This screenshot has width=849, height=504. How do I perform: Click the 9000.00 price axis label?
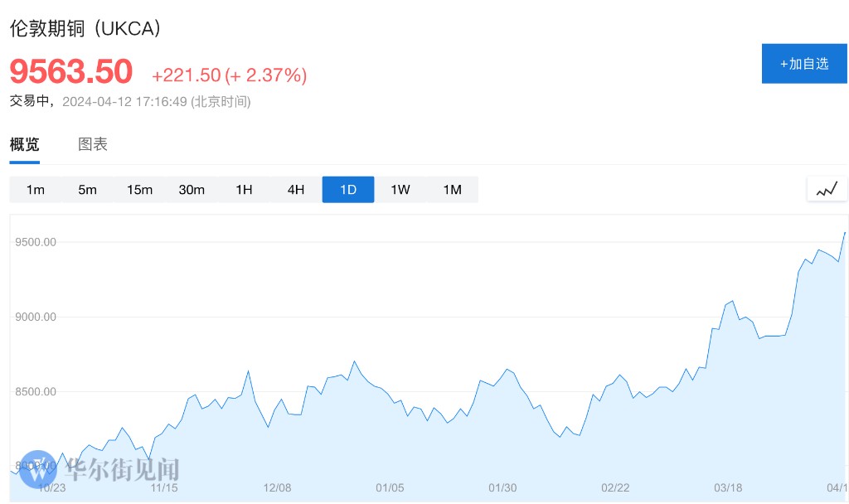pyautogui.click(x=33, y=317)
